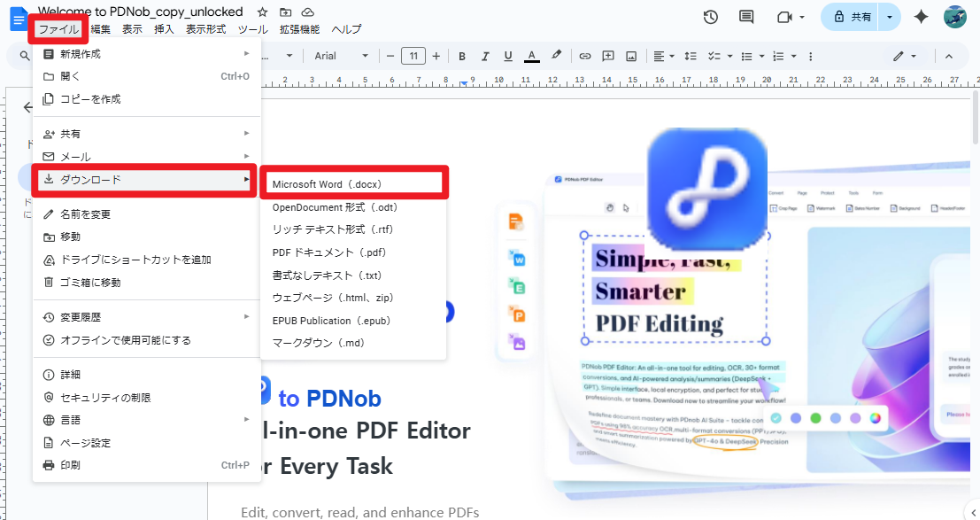Insert a link using the toolbar icon
The image size is (980, 520).
tap(584, 55)
